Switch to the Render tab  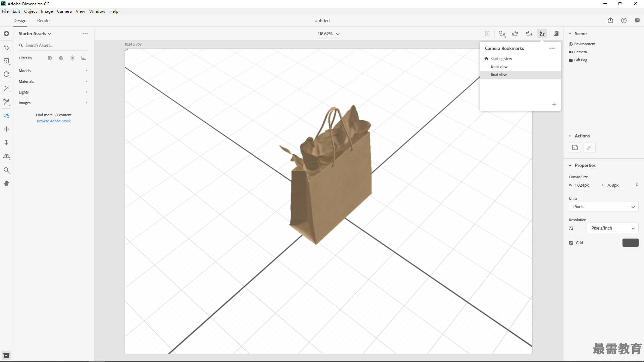pyautogui.click(x=44, y=20)
